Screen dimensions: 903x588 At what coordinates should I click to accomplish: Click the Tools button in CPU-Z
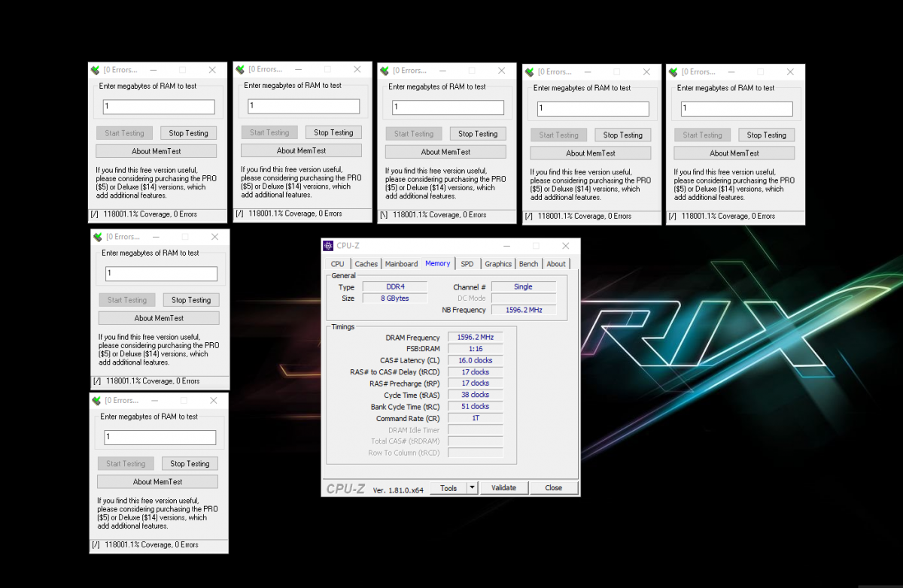click(x=448, y=488)
